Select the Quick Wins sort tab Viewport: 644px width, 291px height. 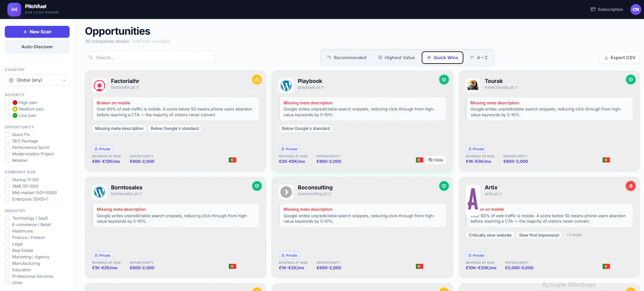point(442,57)
